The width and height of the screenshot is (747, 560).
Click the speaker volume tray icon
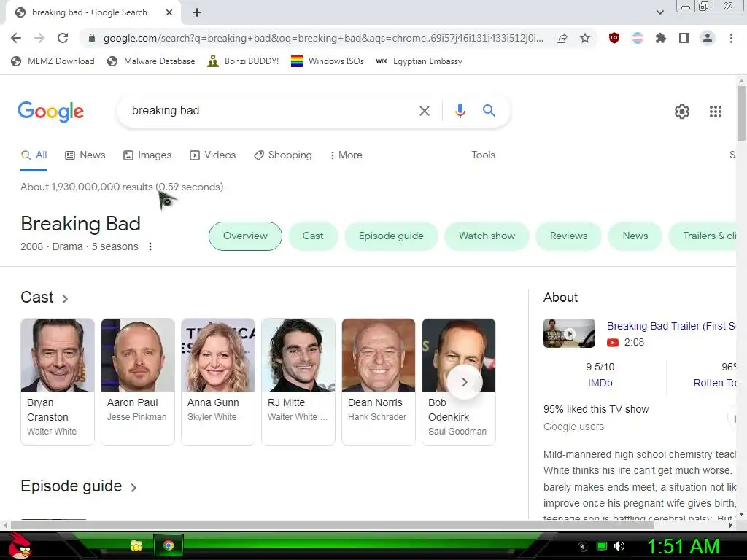[x=619, y=546]
